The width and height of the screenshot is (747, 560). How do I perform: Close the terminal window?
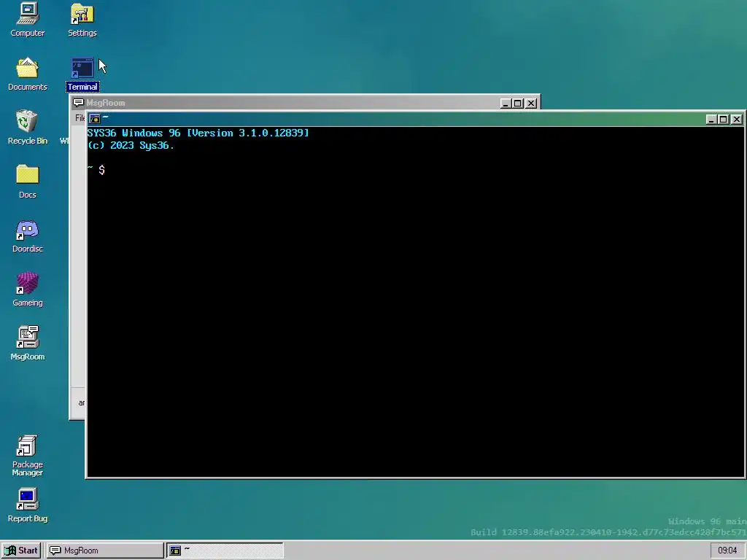[x=737, y=120]
